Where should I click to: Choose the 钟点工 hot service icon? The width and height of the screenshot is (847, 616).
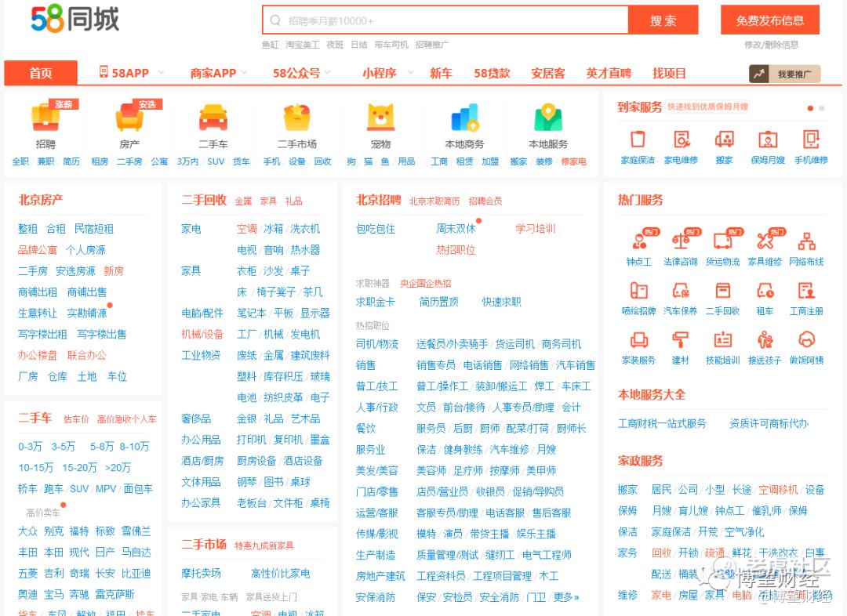pos(639,241)
